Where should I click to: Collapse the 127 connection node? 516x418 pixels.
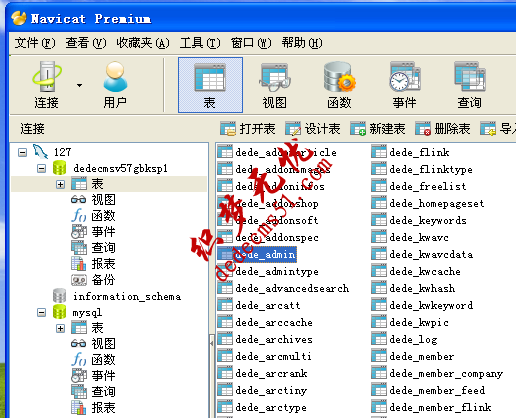coord(22,153)
